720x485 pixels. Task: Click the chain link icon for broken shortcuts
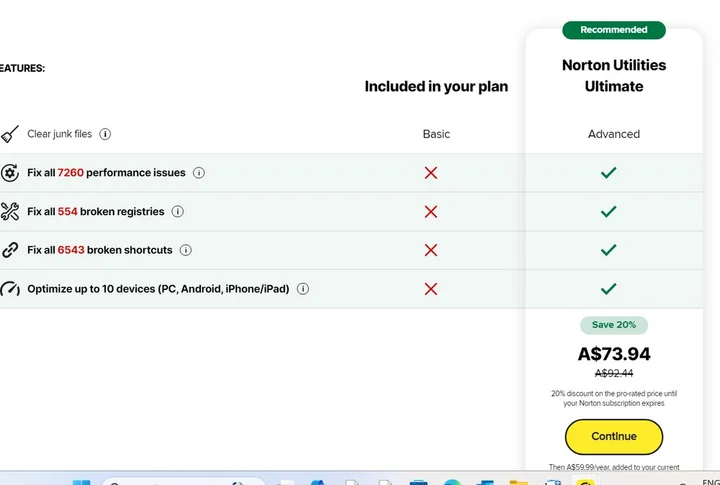[10, 250]
